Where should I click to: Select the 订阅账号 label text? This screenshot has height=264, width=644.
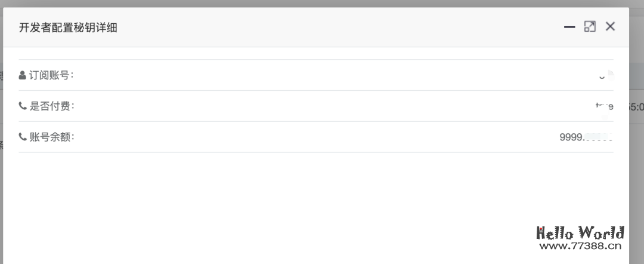[x=51, y=75]
